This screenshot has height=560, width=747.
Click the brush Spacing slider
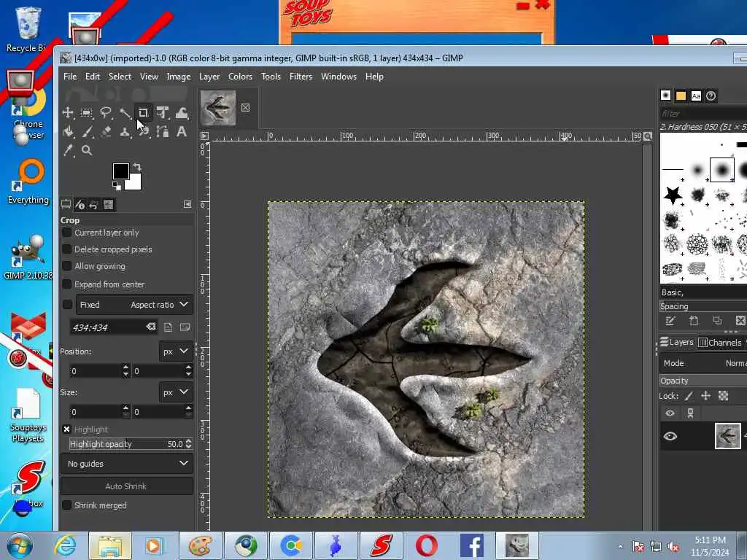(703, 306)
